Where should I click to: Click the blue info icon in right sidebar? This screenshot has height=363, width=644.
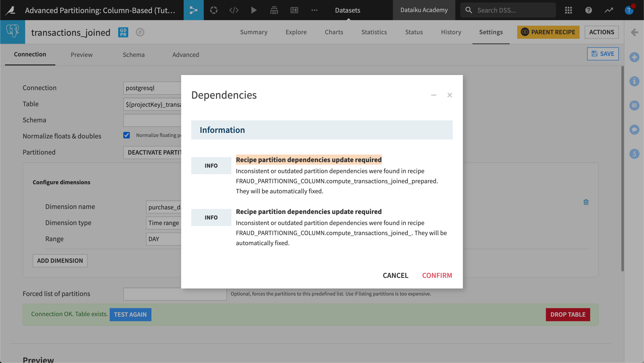[x=635, y=81]
